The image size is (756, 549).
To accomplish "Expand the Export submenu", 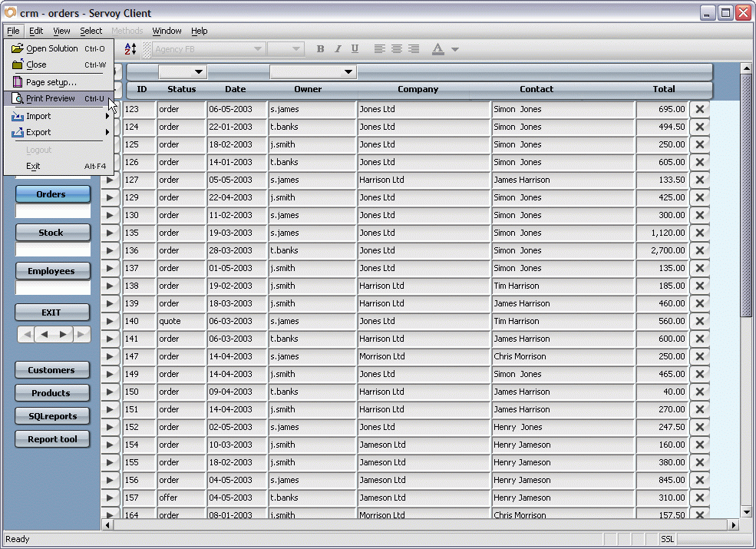I will coord(46,132).
